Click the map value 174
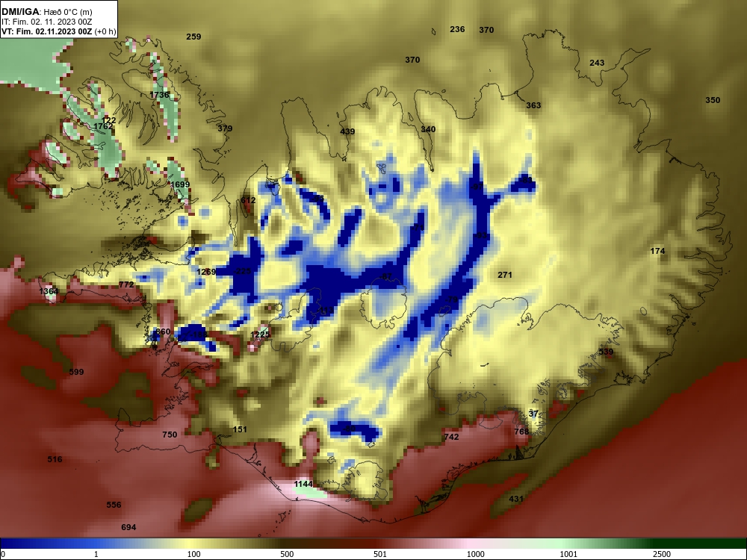Image resolution: width=747 pixels, height=560 pixels. [657, 251]
